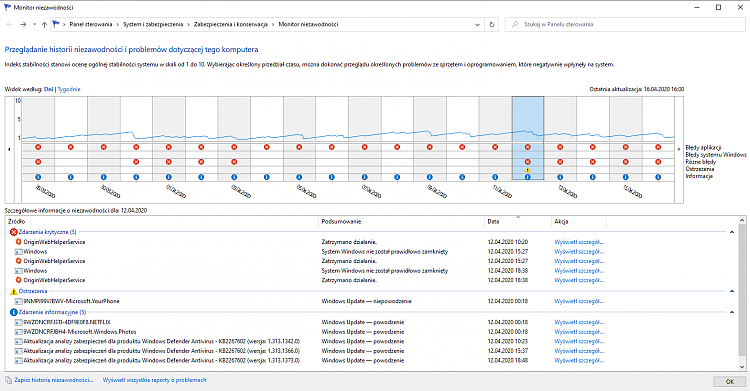Select Defender update row version 1.313.1373.0

[x=373, y=361]
